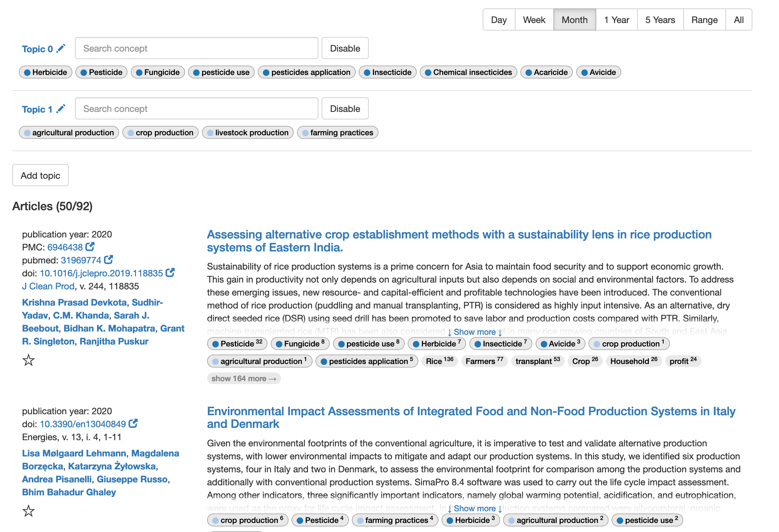
Task: Open pubmed 31969774 external link icon
Action: pos(109,260)
